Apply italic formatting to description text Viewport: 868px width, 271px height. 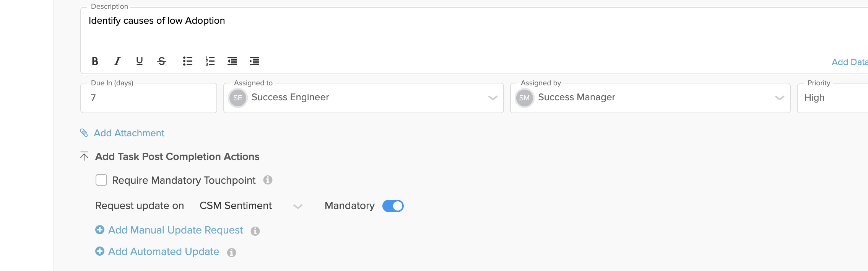coord(117,61)
